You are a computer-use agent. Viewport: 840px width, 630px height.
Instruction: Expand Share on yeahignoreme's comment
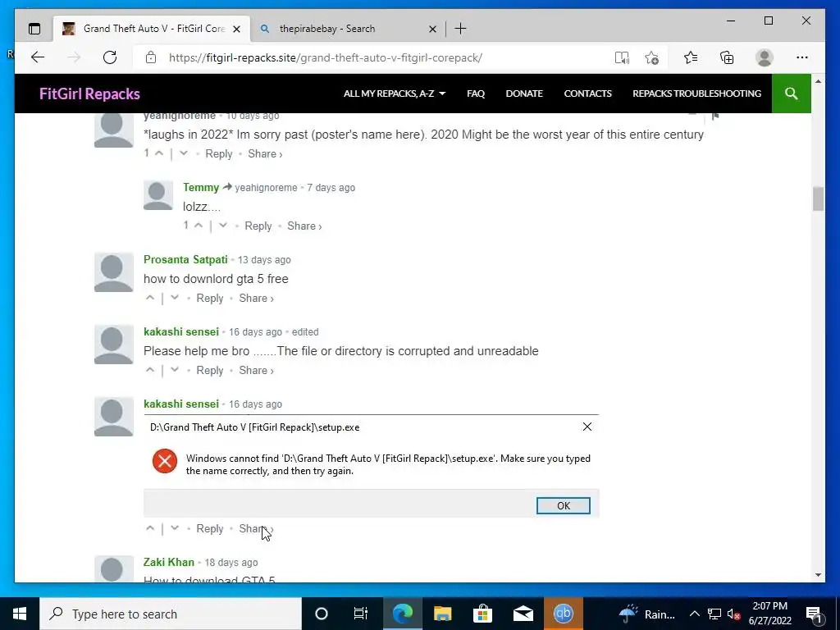(x=265, y=153)
